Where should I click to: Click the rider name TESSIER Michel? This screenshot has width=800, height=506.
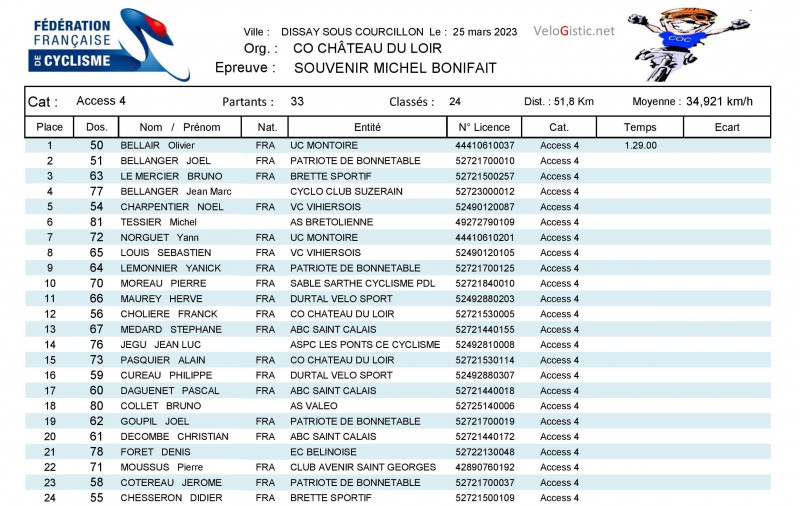click(158, 222)
